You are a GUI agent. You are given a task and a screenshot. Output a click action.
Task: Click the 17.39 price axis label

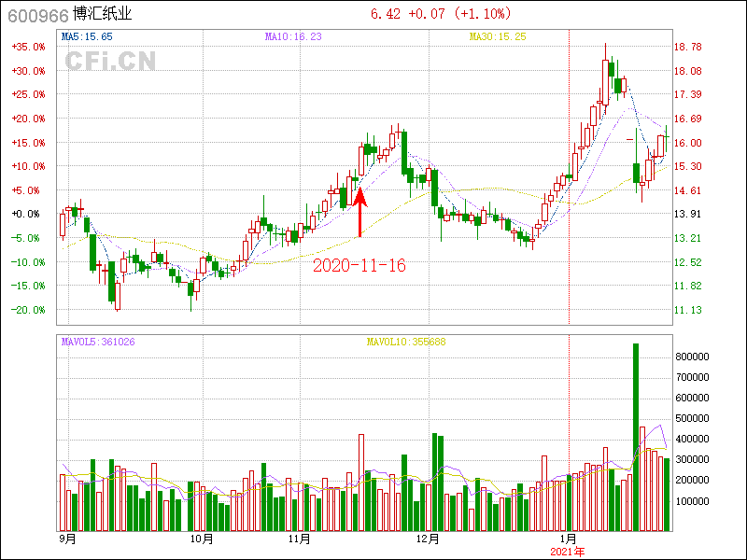coord(688,95)
